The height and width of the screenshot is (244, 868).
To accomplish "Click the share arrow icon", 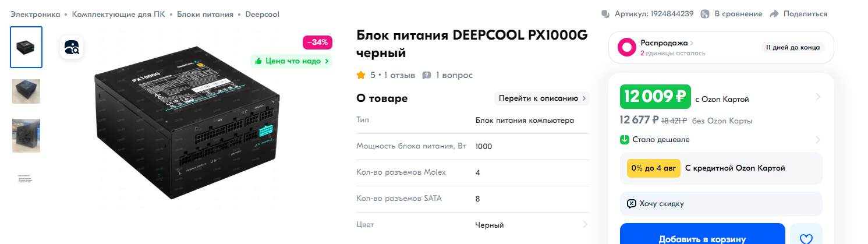I will pyautogui.click(x=774, y=14).
